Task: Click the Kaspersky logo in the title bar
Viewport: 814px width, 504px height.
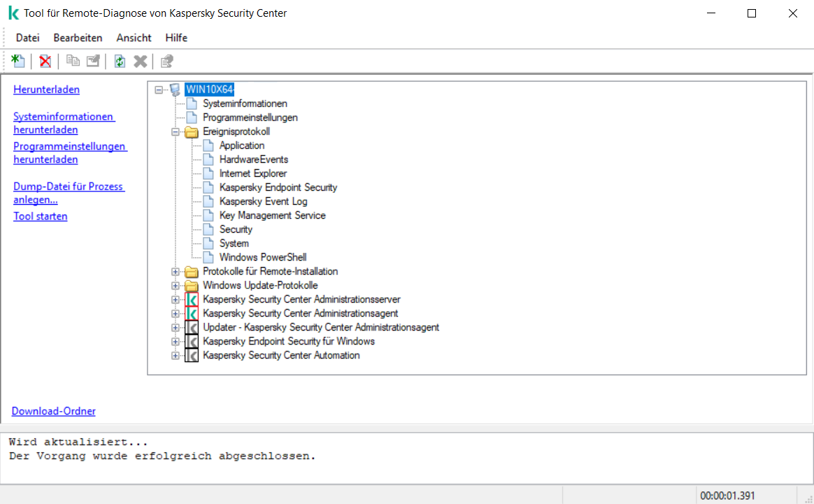Action: coord(14,13)
